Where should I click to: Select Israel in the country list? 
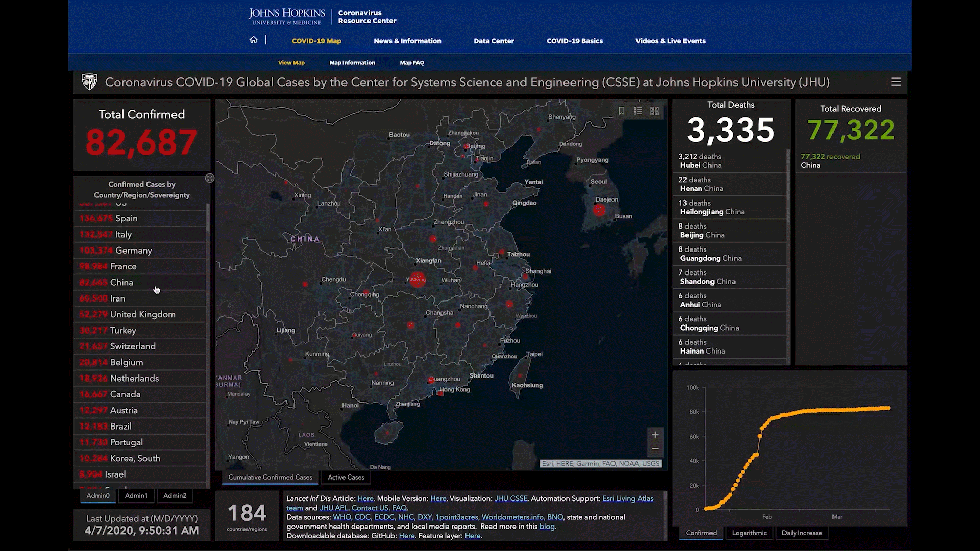(140, 474)
